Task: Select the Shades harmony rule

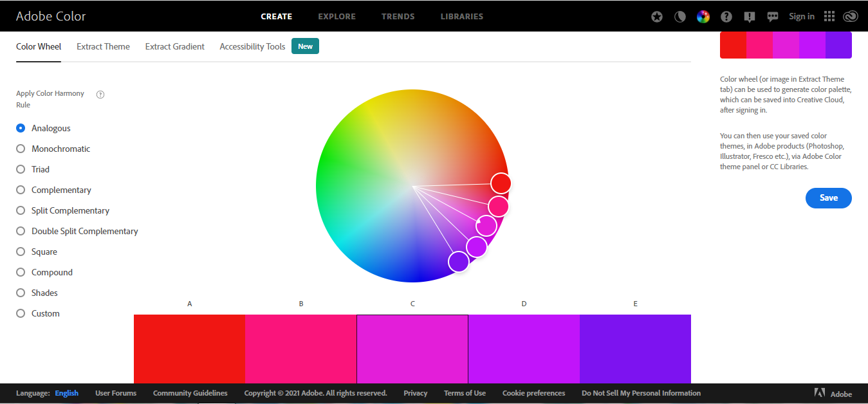Action: tap(21, 293)
